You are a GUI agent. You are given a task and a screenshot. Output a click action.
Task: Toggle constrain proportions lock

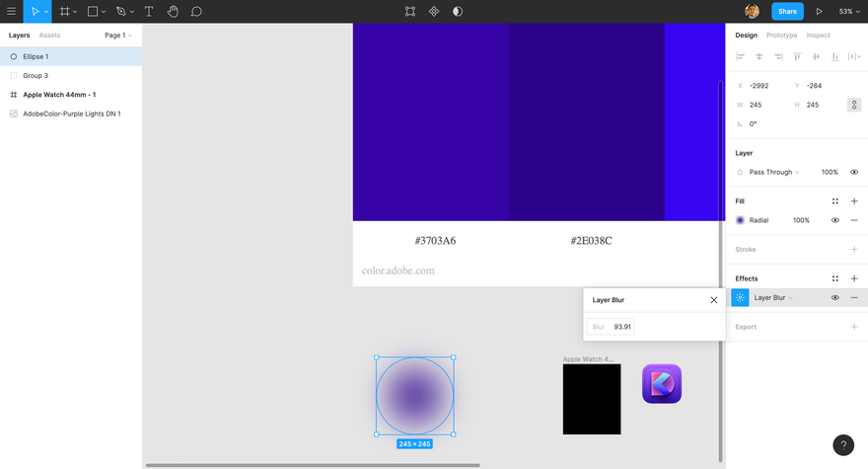click(x=853, y=105)
